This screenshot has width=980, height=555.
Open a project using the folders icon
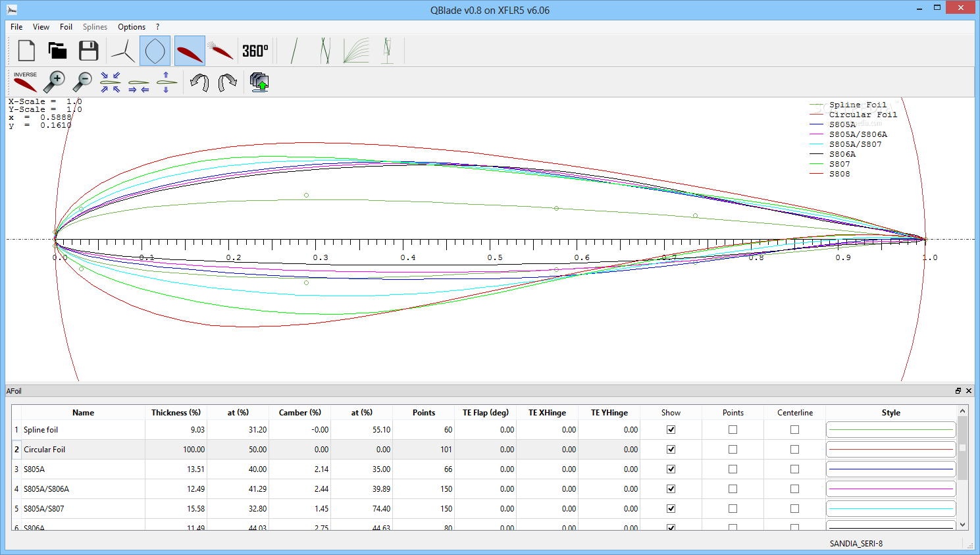coord(57,51)
